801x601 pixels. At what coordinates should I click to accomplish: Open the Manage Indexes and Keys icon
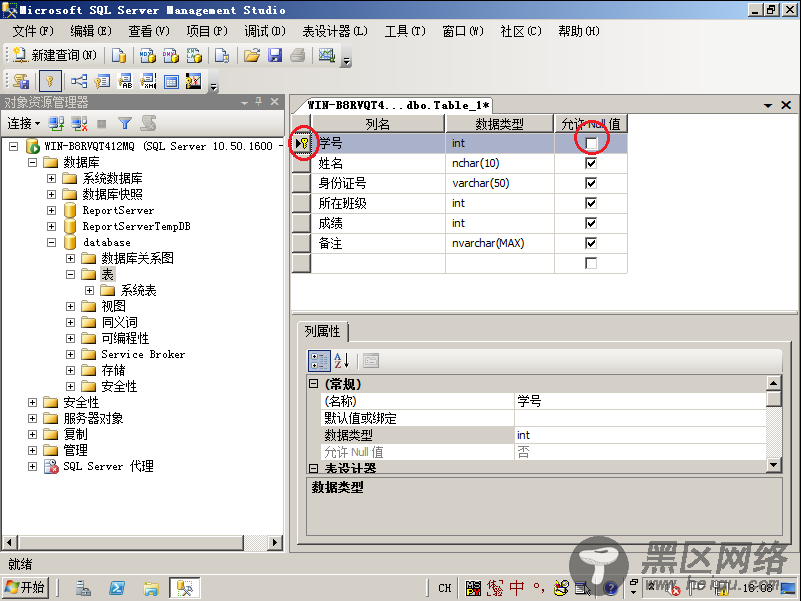102,81
